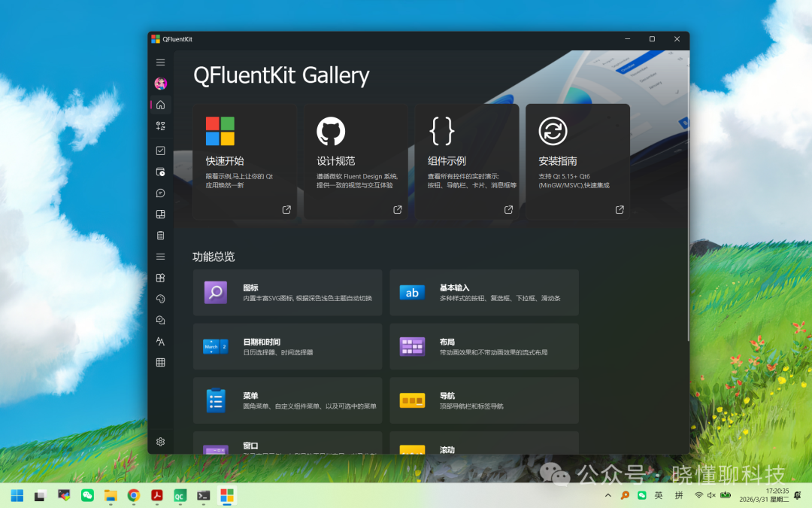Open the layout sidebar icon

(161, 214)
